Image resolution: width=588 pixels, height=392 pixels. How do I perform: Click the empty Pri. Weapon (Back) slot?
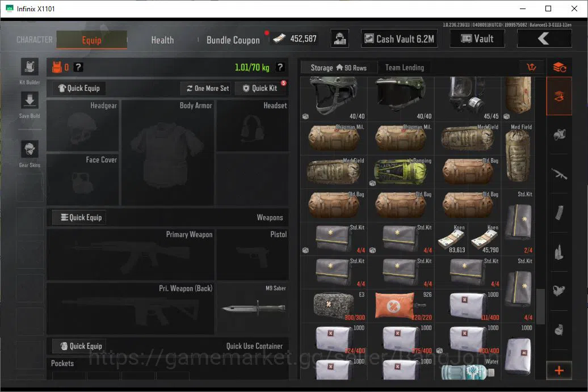click(131, 308)
